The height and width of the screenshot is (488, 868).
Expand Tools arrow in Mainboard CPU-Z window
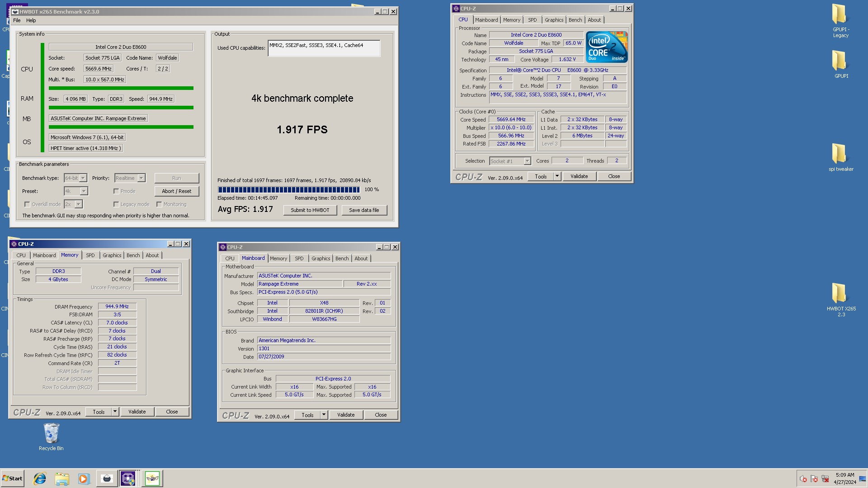point(324,415)
